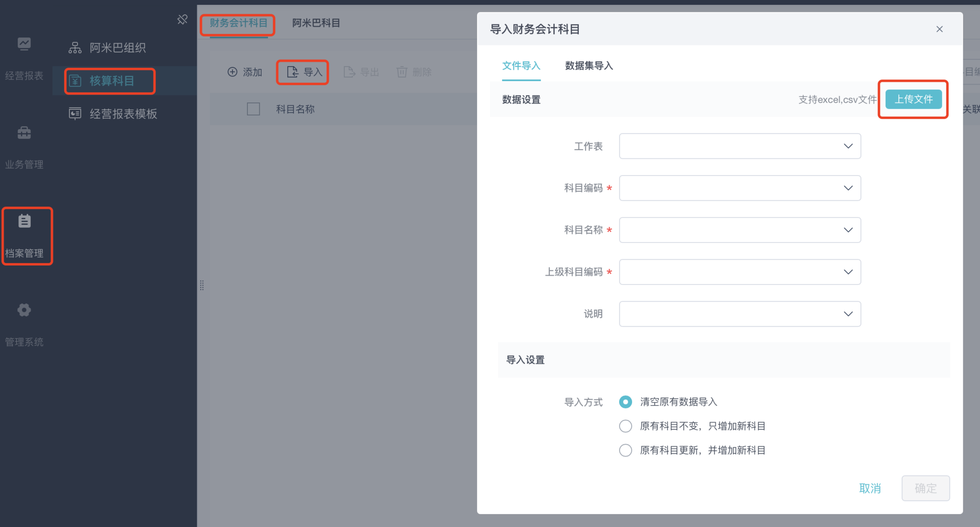980x527 pixels.
Task: Choose 原有科目更新，并增加新科目 radio button
Action: (625, 450)
